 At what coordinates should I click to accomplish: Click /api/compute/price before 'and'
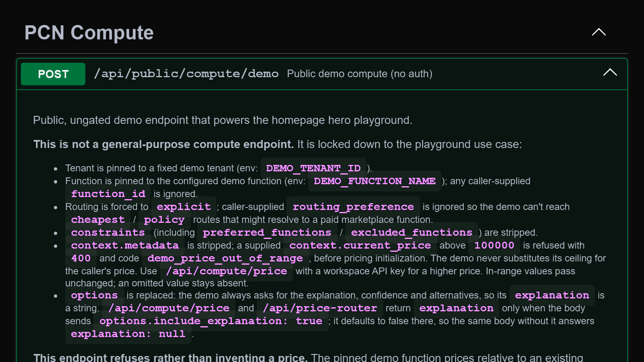(x=169, y=308)
